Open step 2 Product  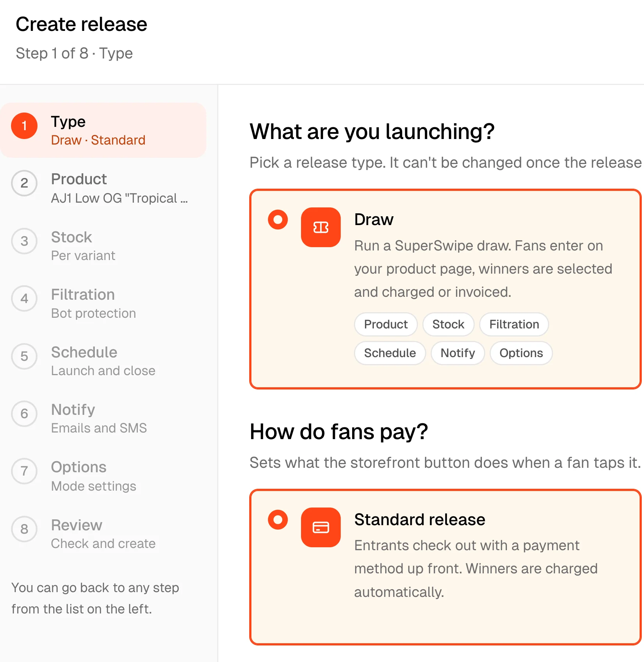[x=103, y=188]
